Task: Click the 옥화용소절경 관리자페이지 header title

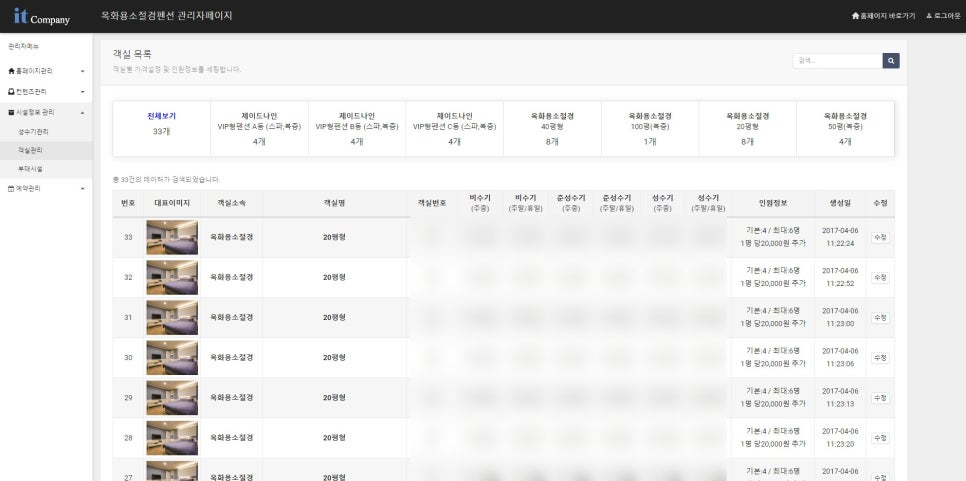Action: point(167,16)
